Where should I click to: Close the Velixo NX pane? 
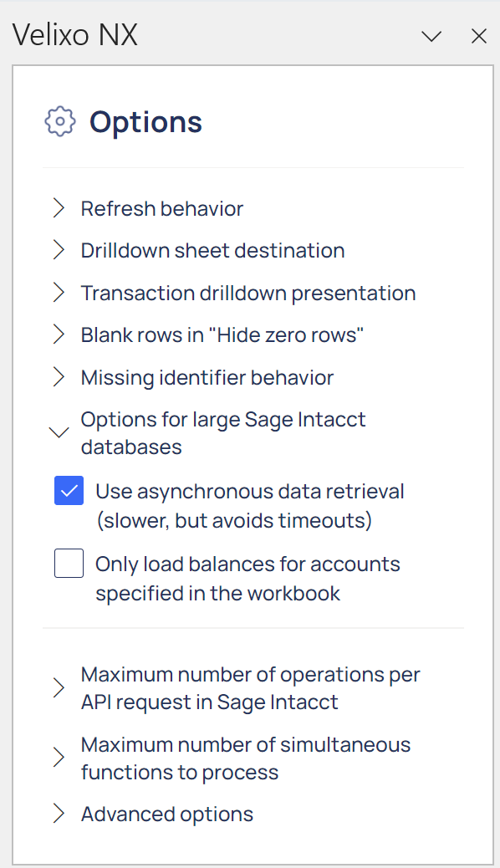479,37
